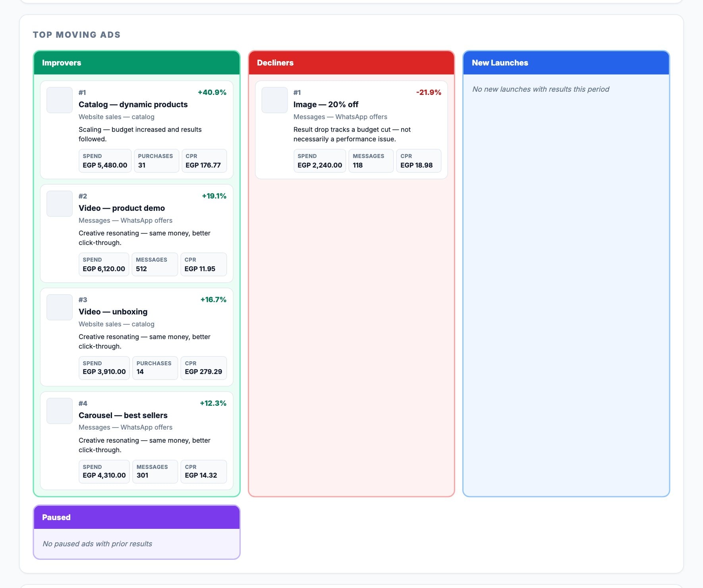The width and height of the screenshot is (703, 588).
Task: Click the +12.3% change value
Action: [213, 403]
